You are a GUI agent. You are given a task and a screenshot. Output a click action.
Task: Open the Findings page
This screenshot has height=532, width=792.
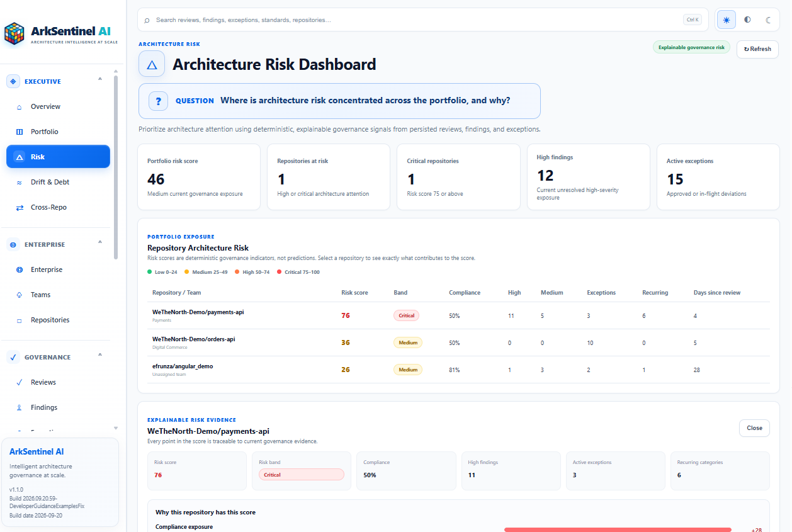[x=58, y=407]
